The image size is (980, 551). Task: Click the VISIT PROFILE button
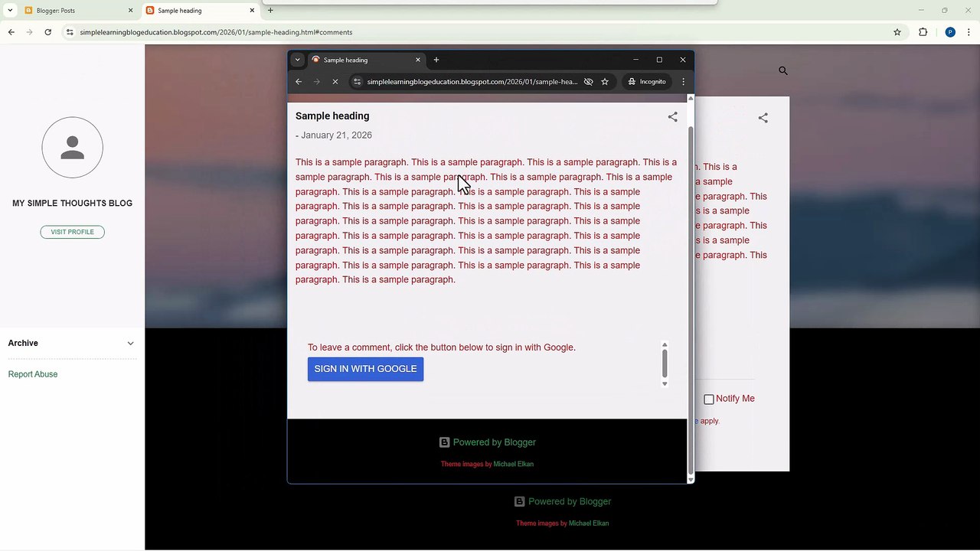73,232
